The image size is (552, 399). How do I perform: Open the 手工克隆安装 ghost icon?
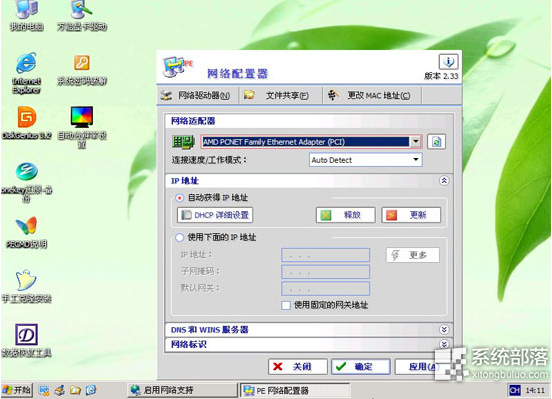click(x=27, y=286)
